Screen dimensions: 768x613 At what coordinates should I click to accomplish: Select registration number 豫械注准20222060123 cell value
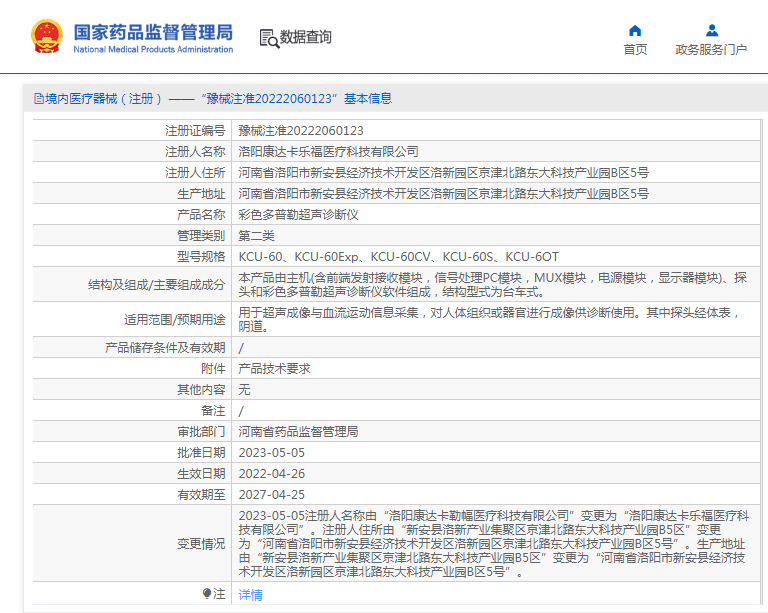coord(301,131)
